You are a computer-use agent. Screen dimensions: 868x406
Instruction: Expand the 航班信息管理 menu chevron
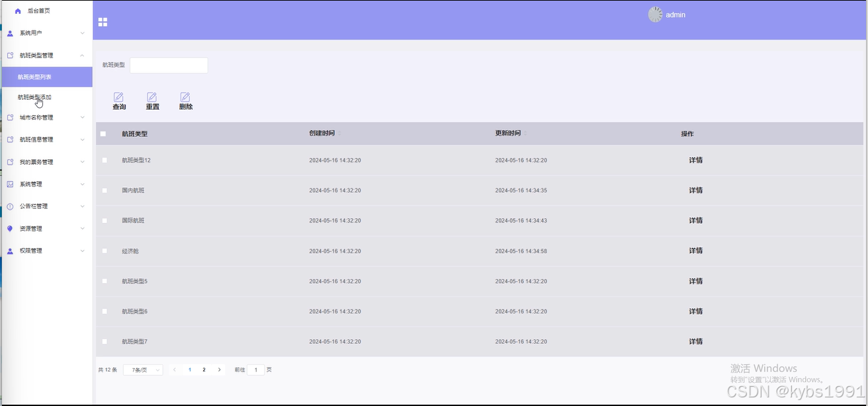[x=83, y=140]
